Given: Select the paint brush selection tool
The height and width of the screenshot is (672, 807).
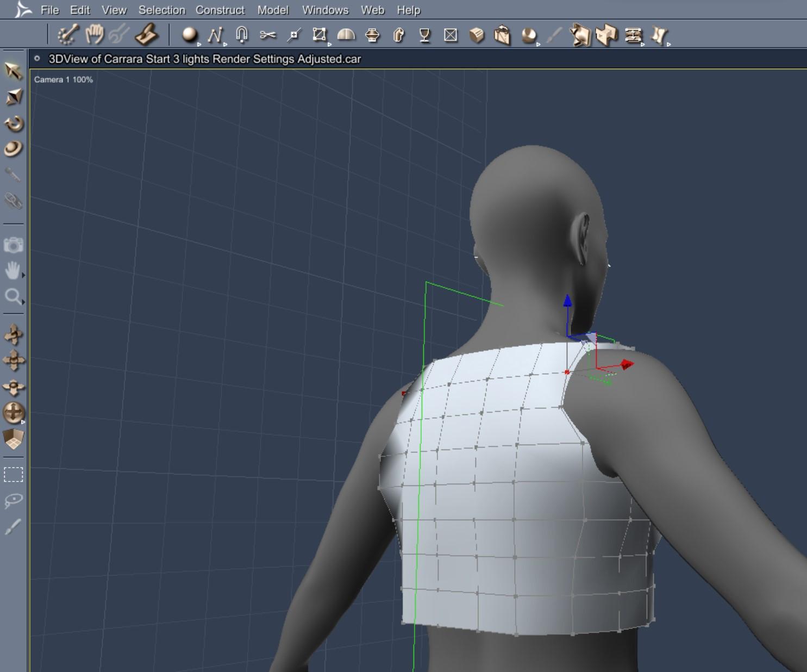Looking at the screenshot, I should (x=14, y=526).
